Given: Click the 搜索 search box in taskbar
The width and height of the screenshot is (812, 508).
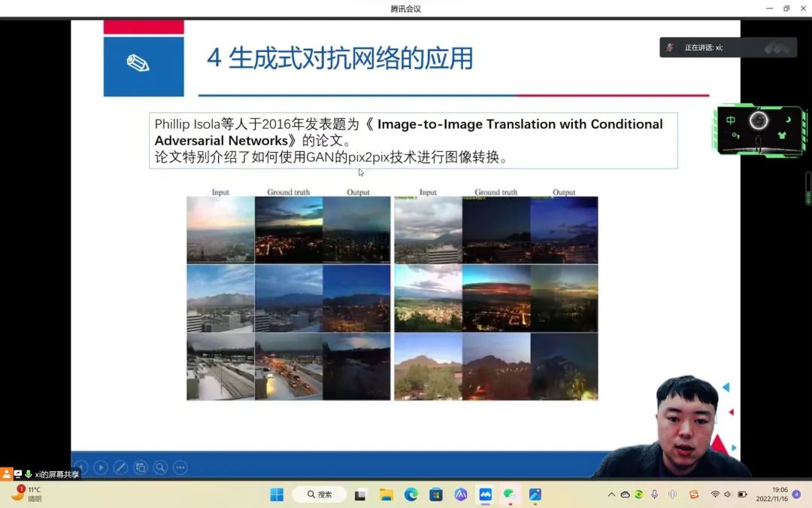Looking at the screenshot, I should coord(319,494).
